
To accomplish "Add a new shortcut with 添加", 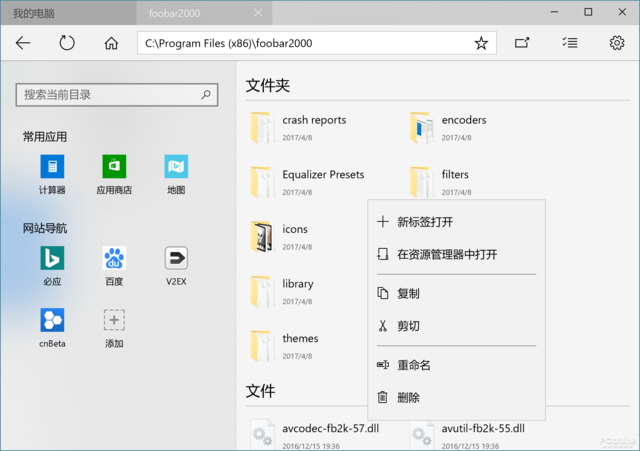I will [114, 328].
